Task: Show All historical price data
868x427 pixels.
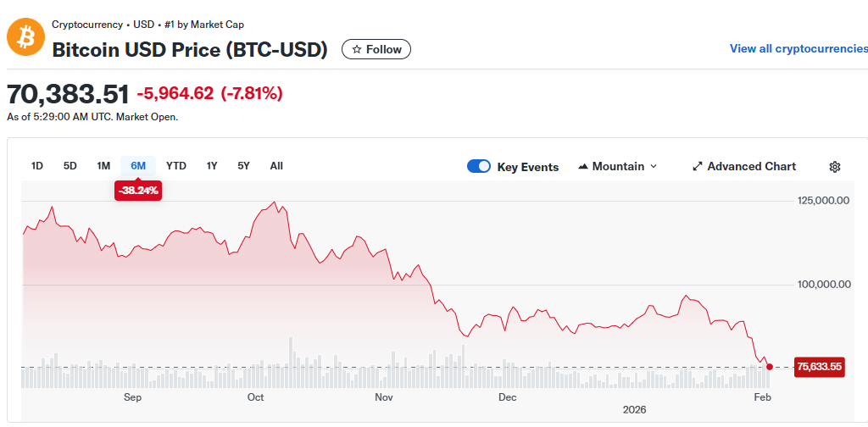Action: [277, 166]
